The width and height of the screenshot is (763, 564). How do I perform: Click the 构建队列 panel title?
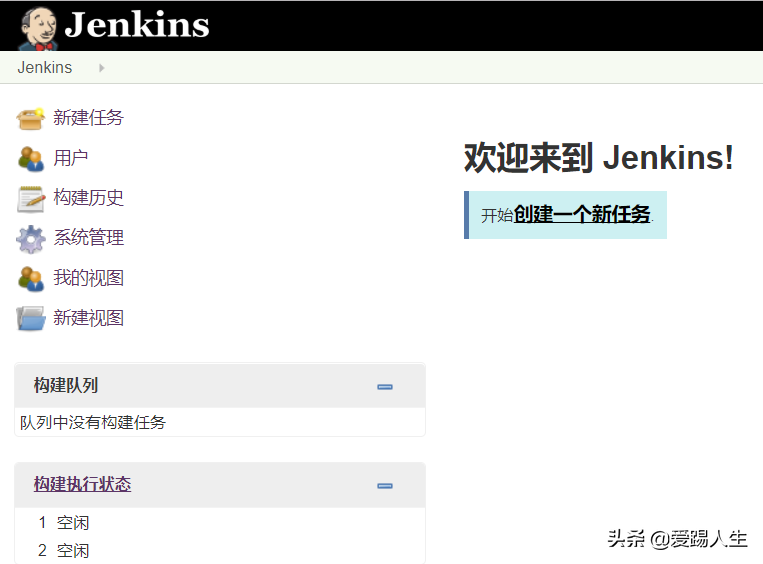(66, 385)
